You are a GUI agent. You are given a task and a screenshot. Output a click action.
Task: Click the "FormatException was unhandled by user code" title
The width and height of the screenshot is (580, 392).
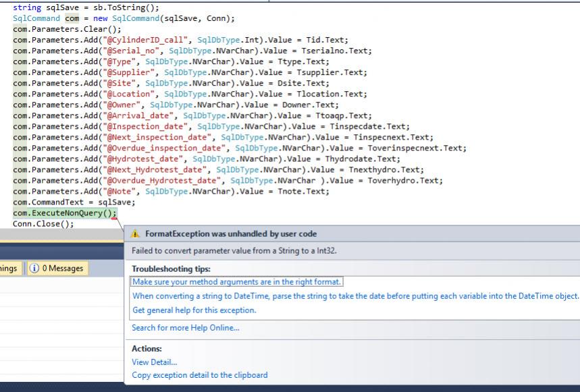click(231, 233)
